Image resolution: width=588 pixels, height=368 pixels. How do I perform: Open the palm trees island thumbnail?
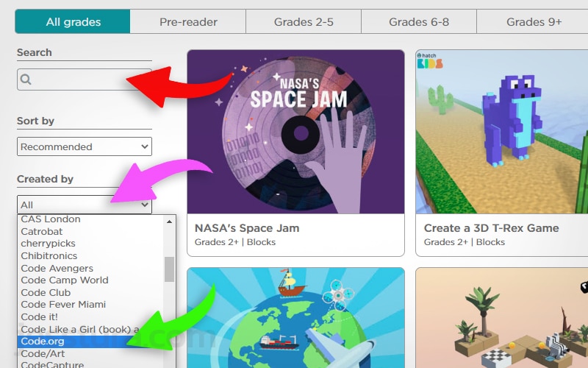point(502,318)
